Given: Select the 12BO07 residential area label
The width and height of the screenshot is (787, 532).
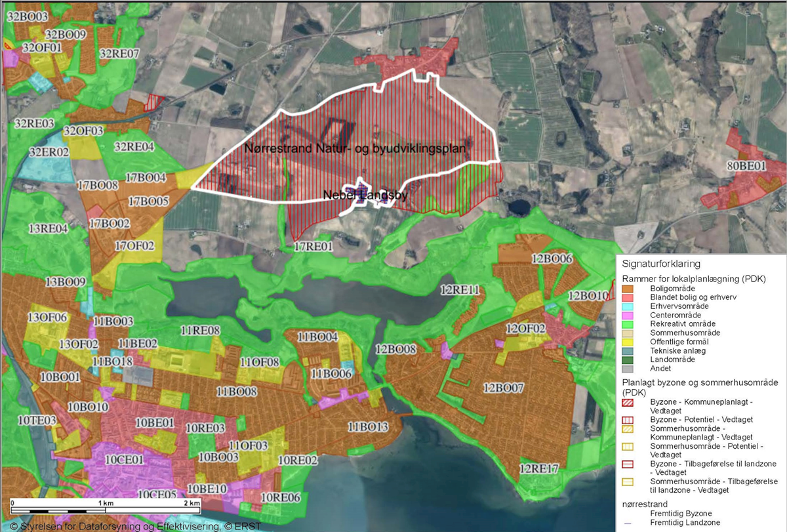Looking at the screenshot, I should tap(504, 388).
